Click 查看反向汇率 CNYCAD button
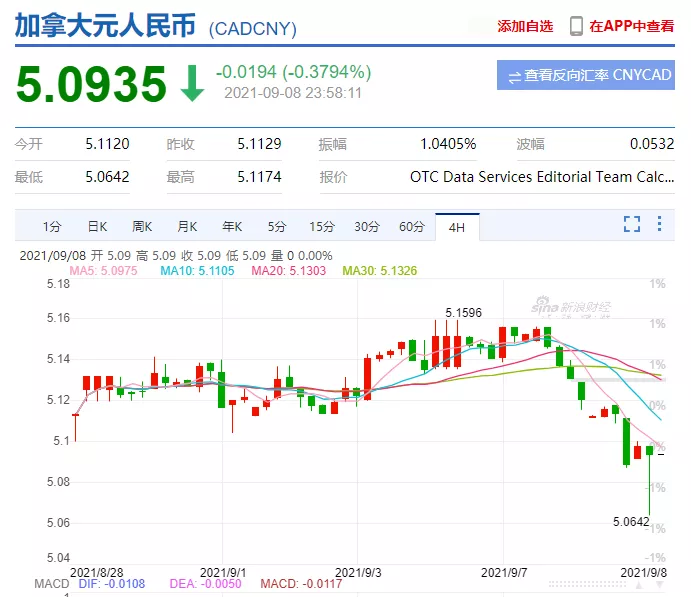 (585, 75)
